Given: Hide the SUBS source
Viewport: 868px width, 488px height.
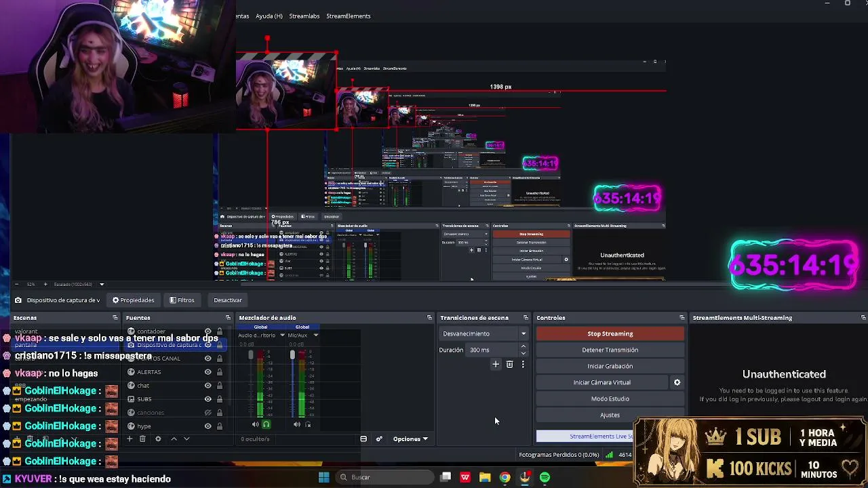Looking at the screenshot, I should point(208,399).
